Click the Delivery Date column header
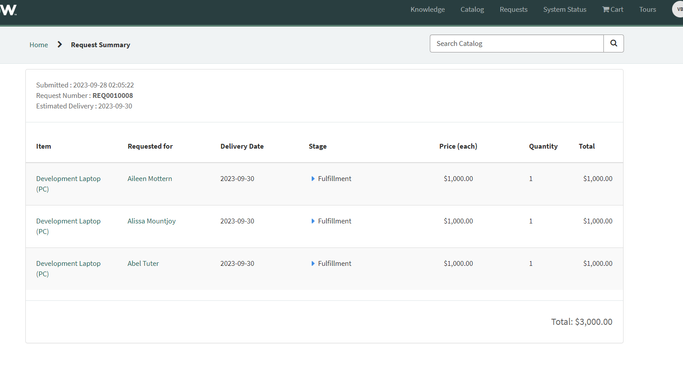 pos(242,146)
